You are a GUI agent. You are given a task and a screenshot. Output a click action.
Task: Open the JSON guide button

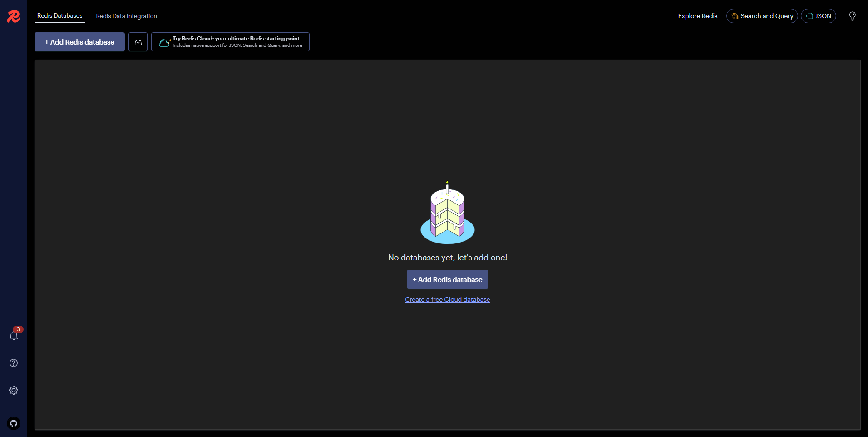818,16
